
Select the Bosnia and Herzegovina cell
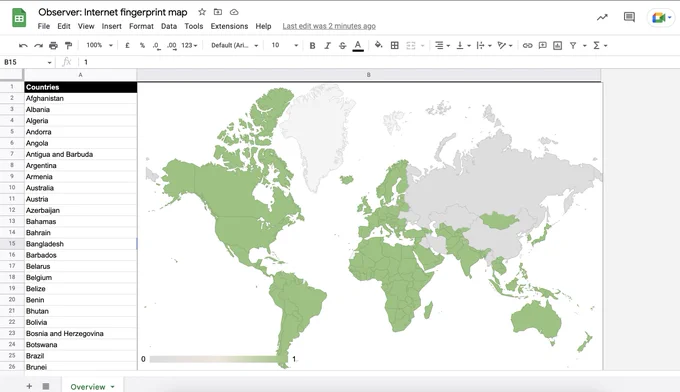click(81, 333)
